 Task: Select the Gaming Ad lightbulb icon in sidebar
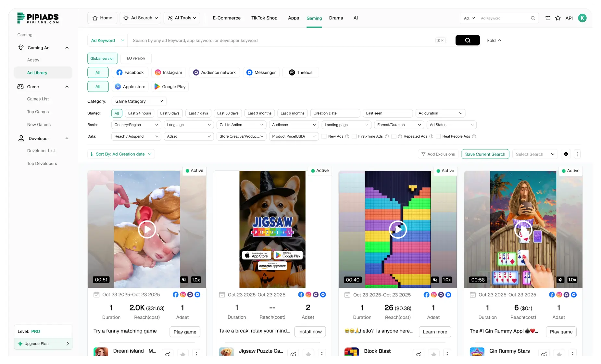(21, 47)
